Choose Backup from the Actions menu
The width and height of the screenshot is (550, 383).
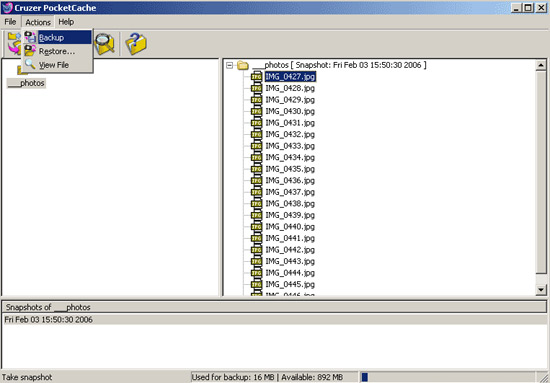pyautogui.click(x=58, y=38)
